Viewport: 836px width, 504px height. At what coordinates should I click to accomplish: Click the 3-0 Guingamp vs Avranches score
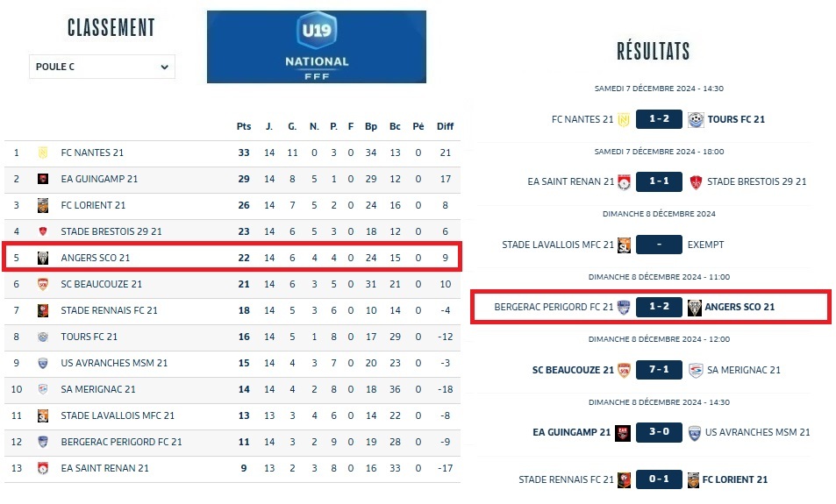(x=659, y=432)
